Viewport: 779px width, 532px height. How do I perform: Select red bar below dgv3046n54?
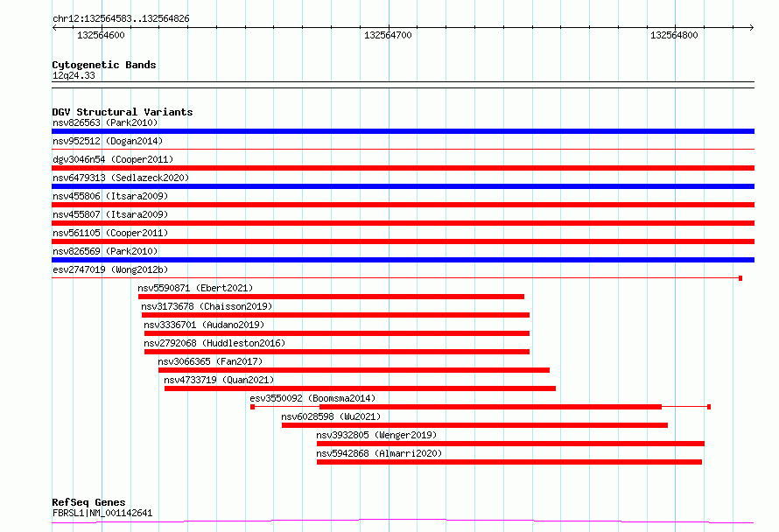403,168
